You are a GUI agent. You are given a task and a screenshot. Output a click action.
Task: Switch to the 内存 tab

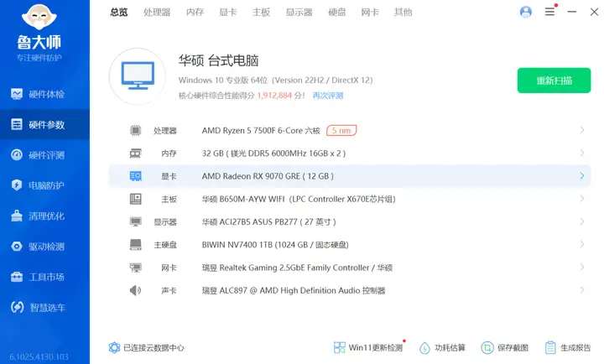click(x=195, y=12)
